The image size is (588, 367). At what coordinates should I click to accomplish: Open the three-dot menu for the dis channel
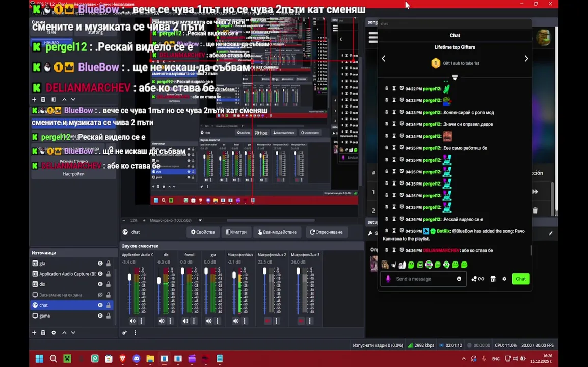pyautogui.click(x=170, y=321)
